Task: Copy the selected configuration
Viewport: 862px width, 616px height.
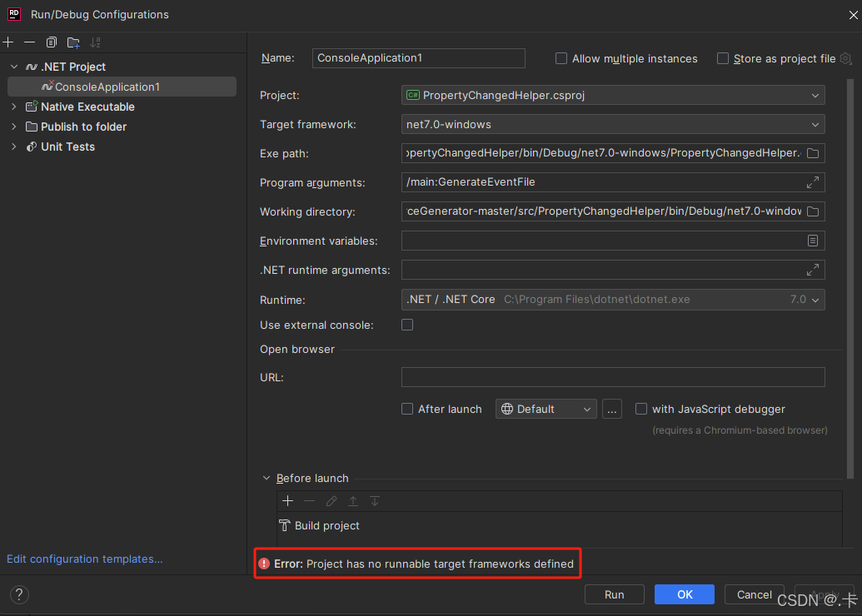Action: (x=51, y=42)
